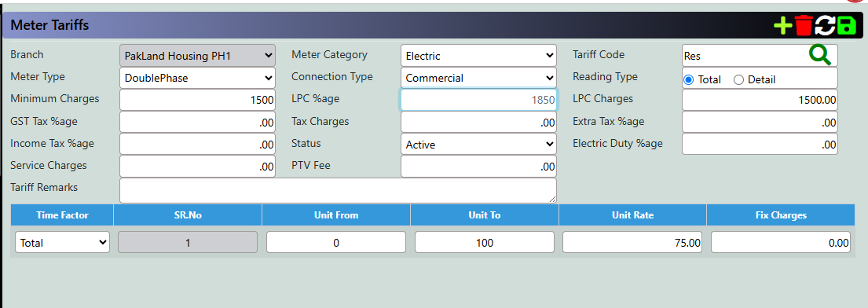Click the red trash delete icon

click(804, 25)
